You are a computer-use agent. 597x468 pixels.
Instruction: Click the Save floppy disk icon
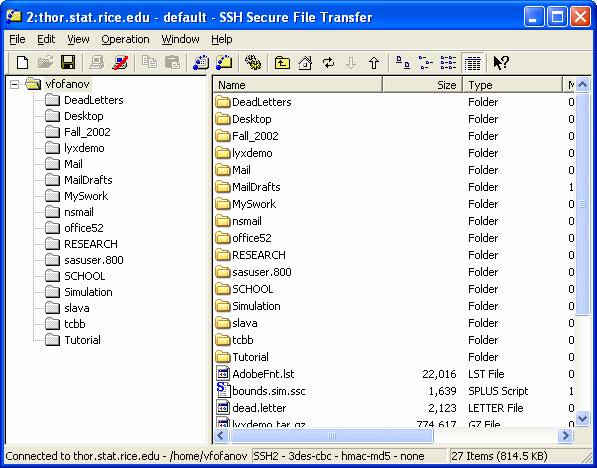68,62
